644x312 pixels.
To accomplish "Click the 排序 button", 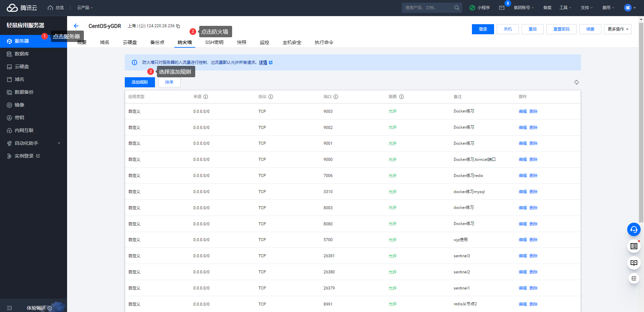I will pyautogui.click(x=169, y=82).
